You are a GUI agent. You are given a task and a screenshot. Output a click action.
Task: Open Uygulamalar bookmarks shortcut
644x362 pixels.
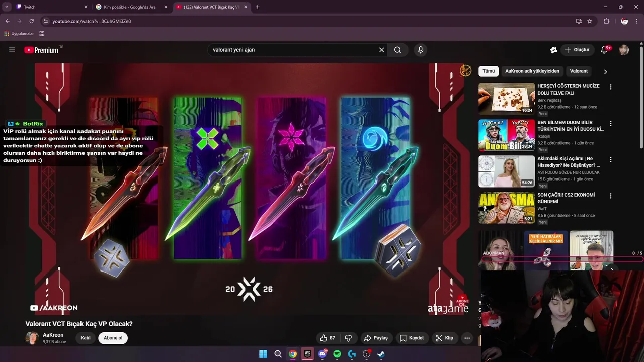(x=19, y=34)
